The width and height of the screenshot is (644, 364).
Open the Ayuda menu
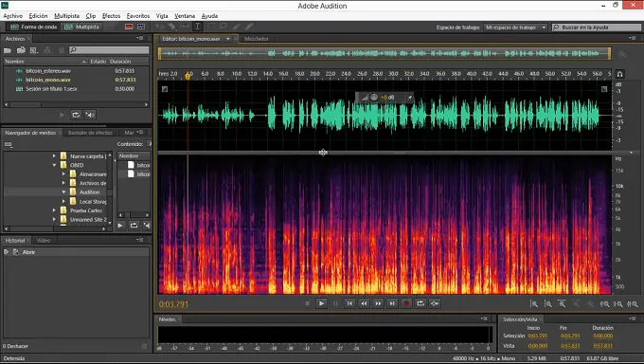point(209,15)
